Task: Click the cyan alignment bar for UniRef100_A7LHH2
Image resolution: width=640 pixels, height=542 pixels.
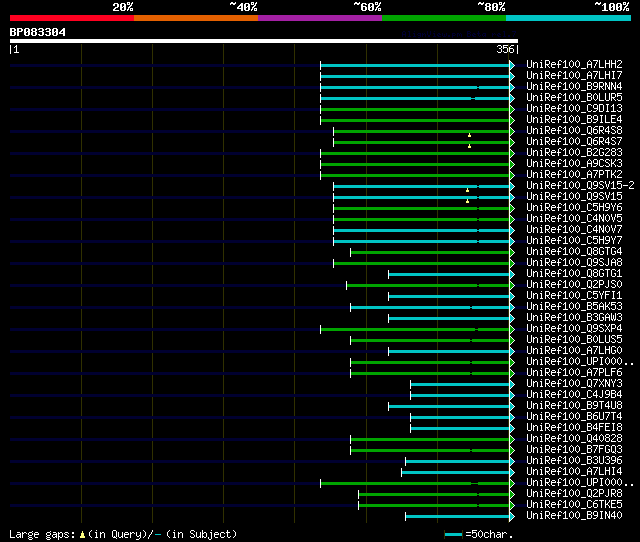Action: [415, 65]
